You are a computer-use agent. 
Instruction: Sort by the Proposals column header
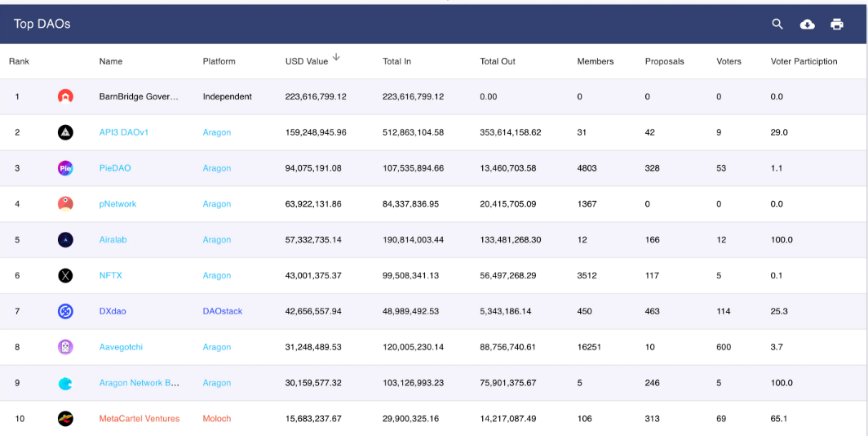pyautogui.click(x=664, y=61)
